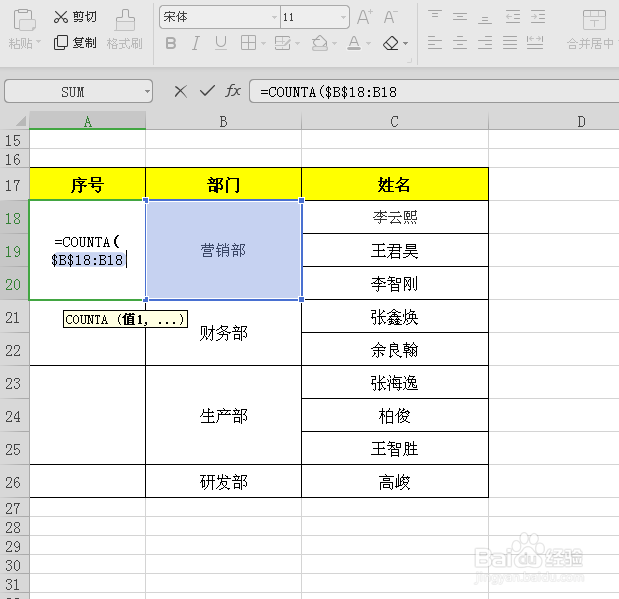Click the Font color A icon

[x=354, y=43]
